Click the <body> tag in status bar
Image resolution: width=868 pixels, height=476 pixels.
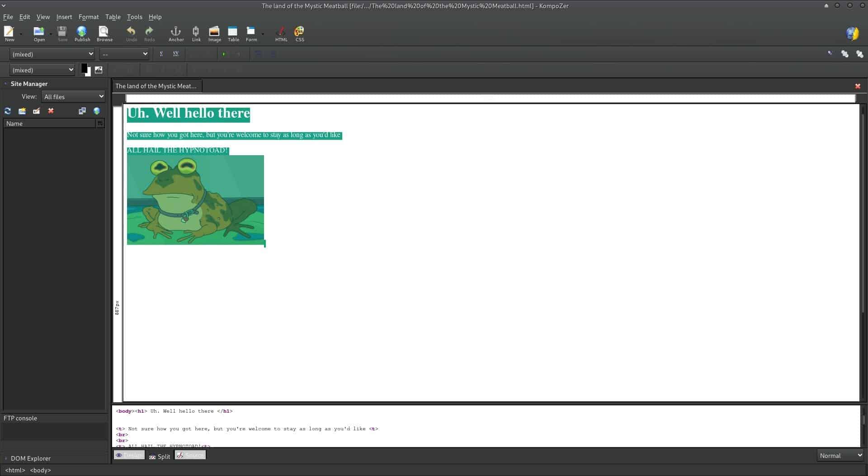click(40, 470)
